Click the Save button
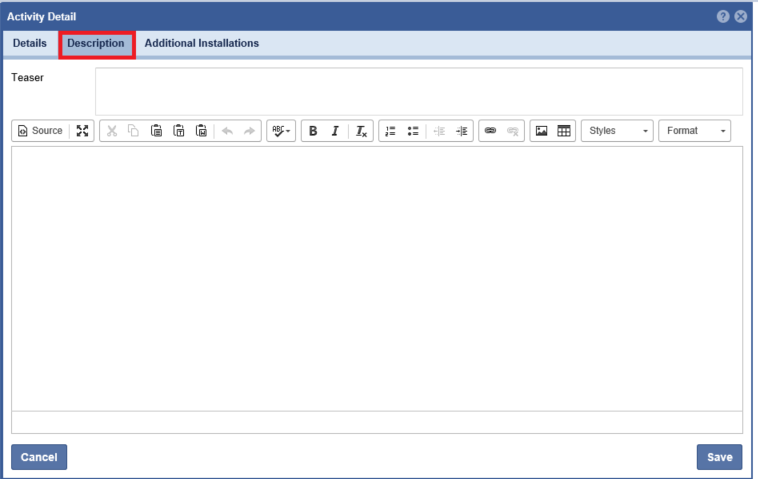The width and height of the screenshot is (758, 479). [x=719, y=457]
